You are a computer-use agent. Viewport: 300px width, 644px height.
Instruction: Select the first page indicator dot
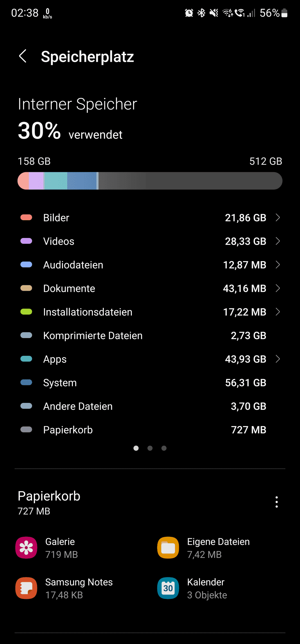point(136,448)
